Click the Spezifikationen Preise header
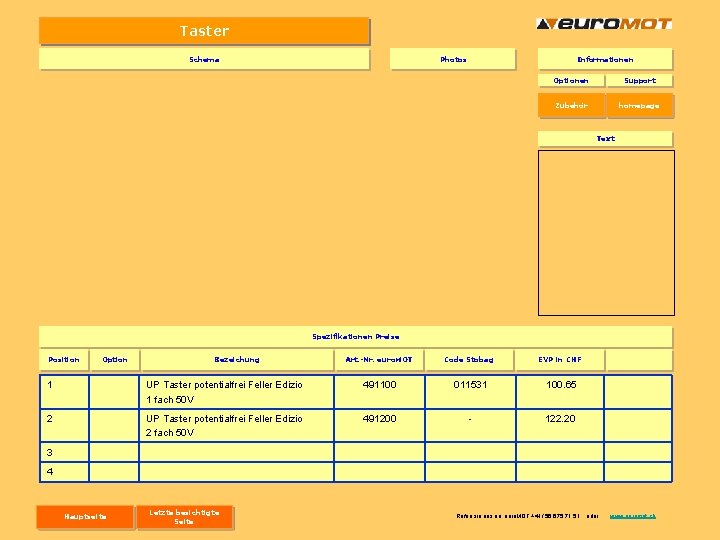720x540 pixels. click(x=355, y=337)
